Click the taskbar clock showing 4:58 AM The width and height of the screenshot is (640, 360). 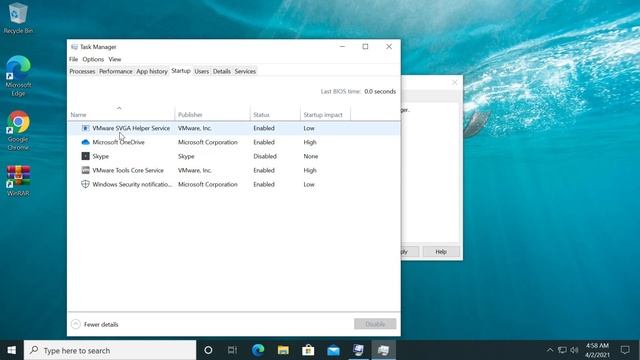tap(597, 350)
